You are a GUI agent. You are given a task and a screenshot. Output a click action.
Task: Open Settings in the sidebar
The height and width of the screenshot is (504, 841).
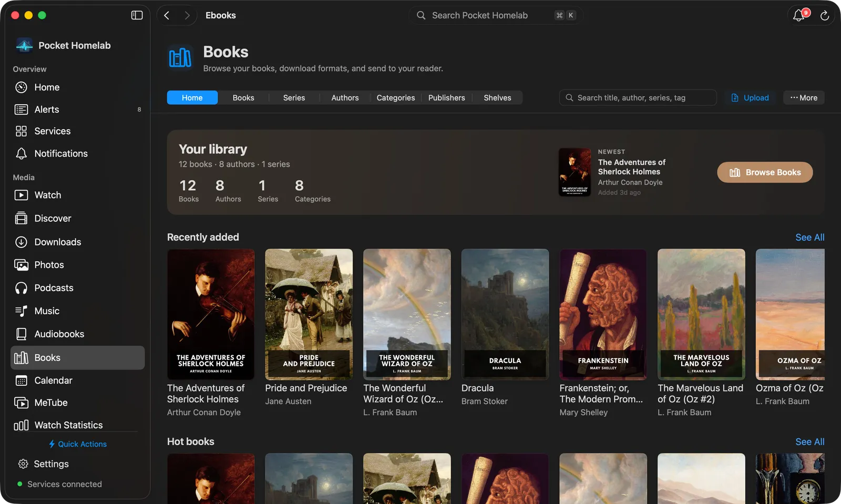[77, 464]
